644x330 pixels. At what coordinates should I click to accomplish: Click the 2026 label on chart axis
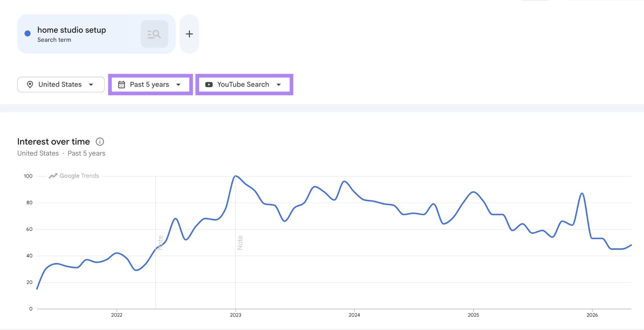click(592, 315)
